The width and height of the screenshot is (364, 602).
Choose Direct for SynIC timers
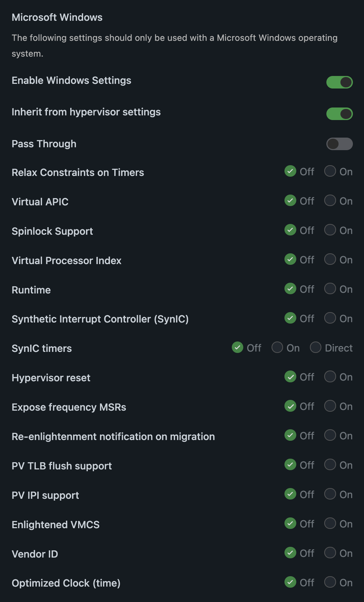(316, 348)
